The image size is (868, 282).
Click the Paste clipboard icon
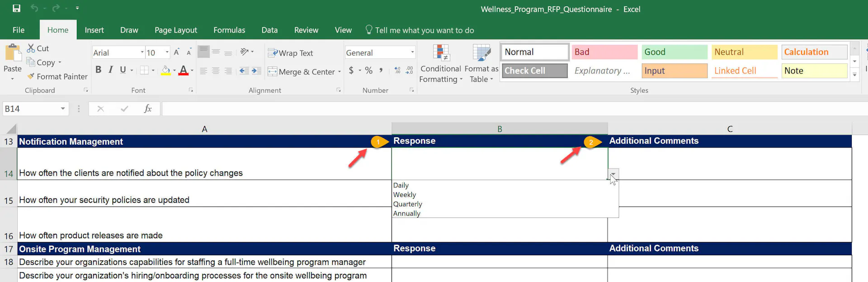coord(13,53)
